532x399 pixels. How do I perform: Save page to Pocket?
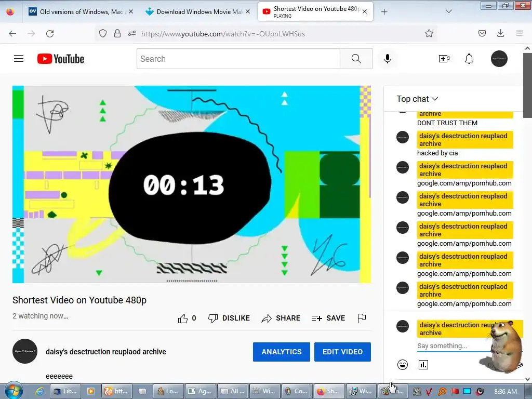point(482,33)
